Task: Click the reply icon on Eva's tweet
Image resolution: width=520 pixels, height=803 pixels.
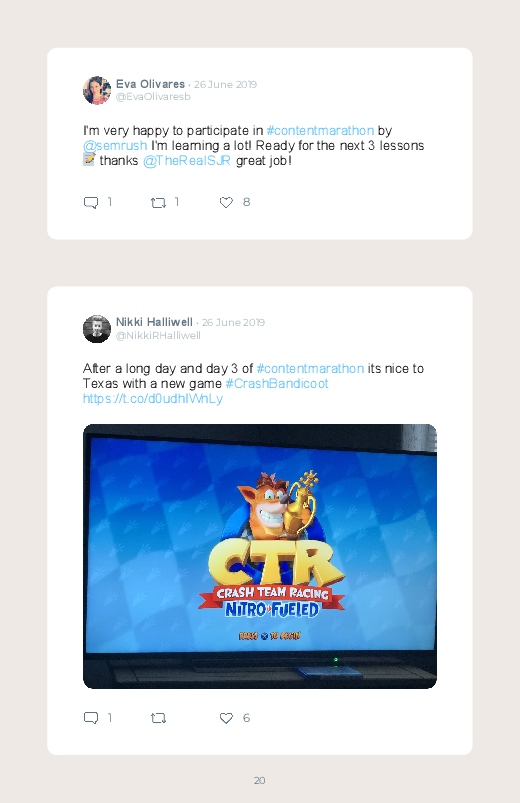Action: (x=91, y=203)
